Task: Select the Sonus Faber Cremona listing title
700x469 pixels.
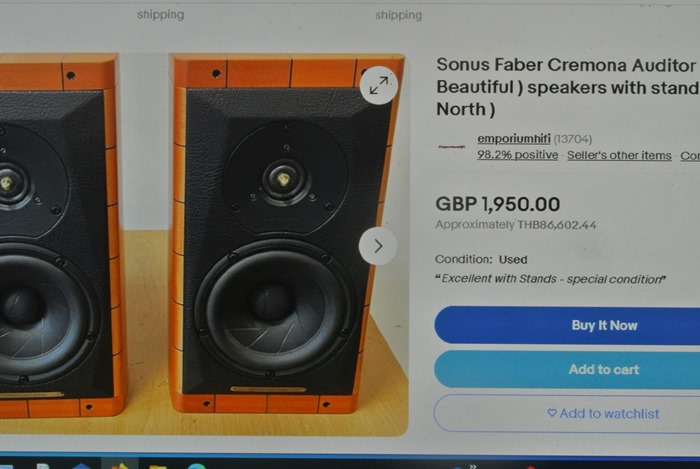Action: [x=567, y=87]
